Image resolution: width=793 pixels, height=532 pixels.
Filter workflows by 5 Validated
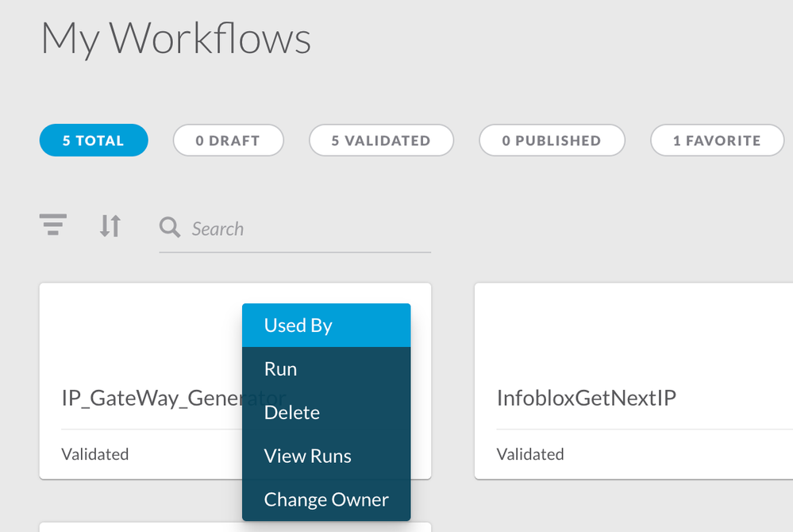381,140
